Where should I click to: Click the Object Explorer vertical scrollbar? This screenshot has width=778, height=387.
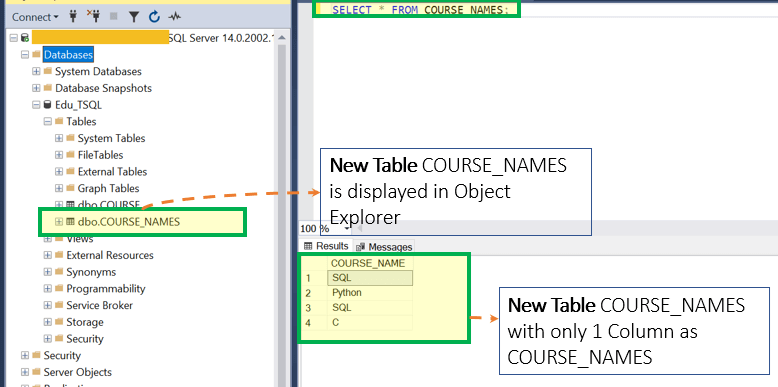pos(282,208)
